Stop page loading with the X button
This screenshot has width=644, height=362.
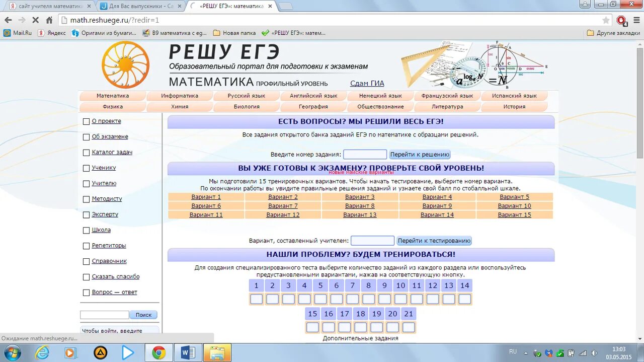[36, 20]
